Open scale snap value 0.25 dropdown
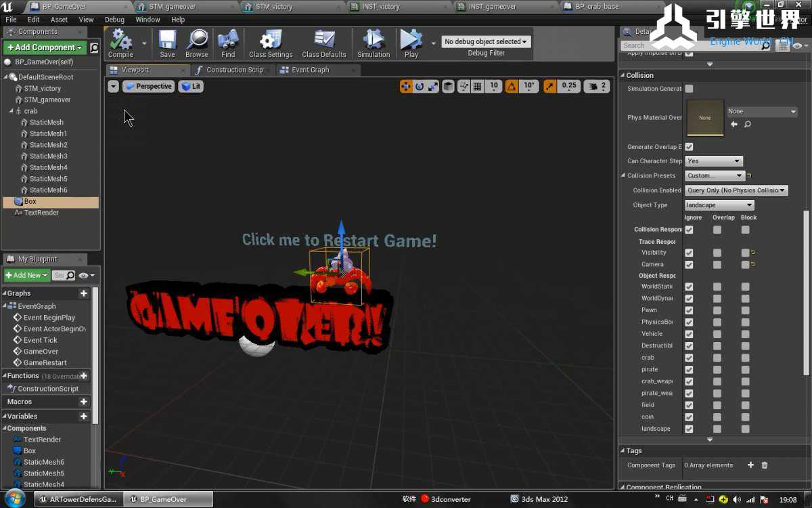Image resolution: width=812 pixels, height=508 pixels. (x=569, y=86)
